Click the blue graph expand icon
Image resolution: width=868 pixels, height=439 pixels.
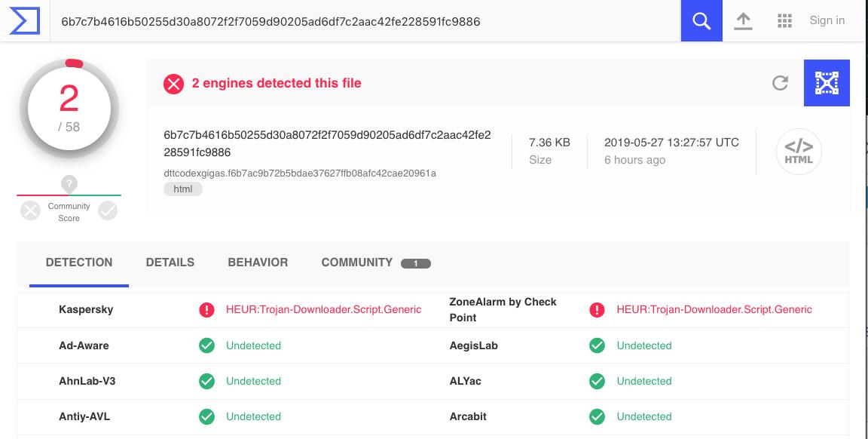[827, 83]
